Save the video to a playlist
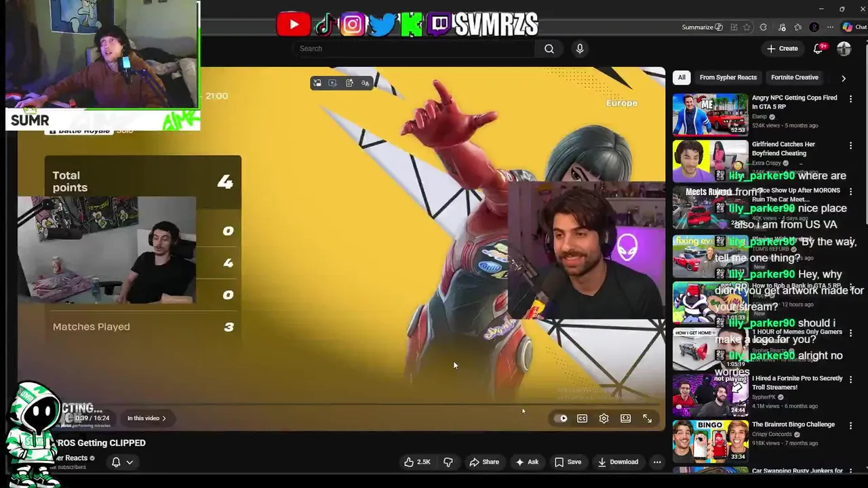 (568, 462)
